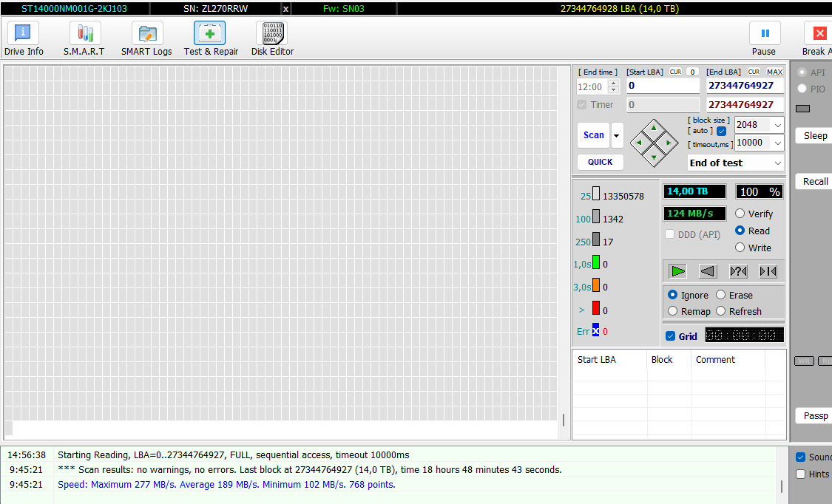Click the right arrow on the navigation diamond
Image resolution: width=832 pixels, height=504 pixels.
(669, 143)
